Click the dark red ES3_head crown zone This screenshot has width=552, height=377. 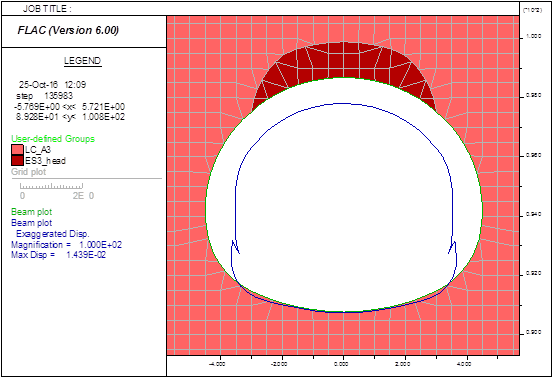pyautogui.click(x=343, y=59)
